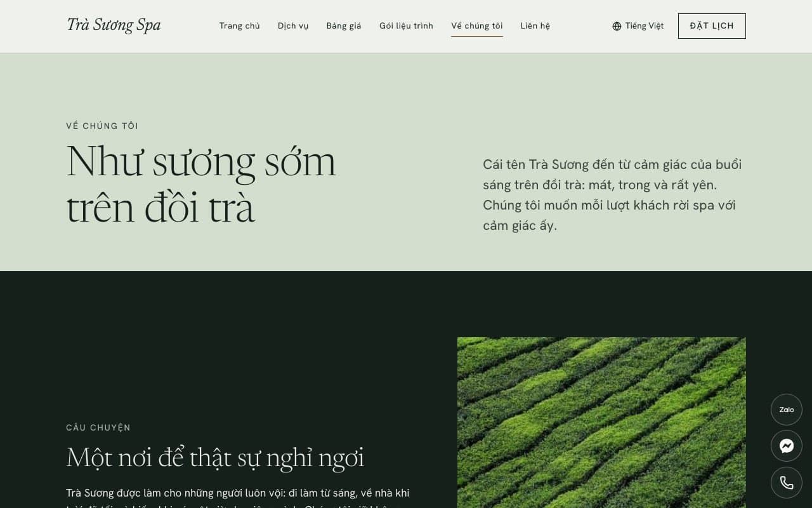Open the Zalo chat floating button

click(787, 410)
